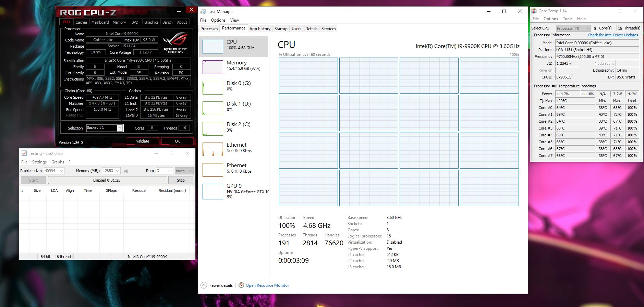Click the Residual (norm.) column header in LinX
The image size is (644, 307).
172,191
